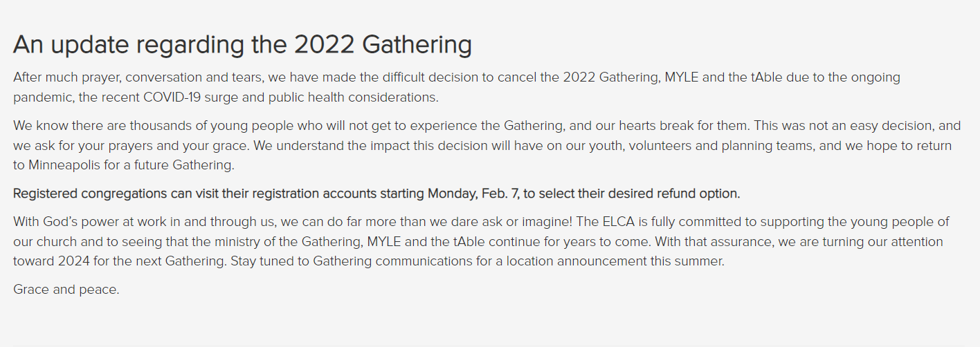Click the heading "An update regarding the 2022 Gathering"

pyautogui.click(x=242, y=45)
